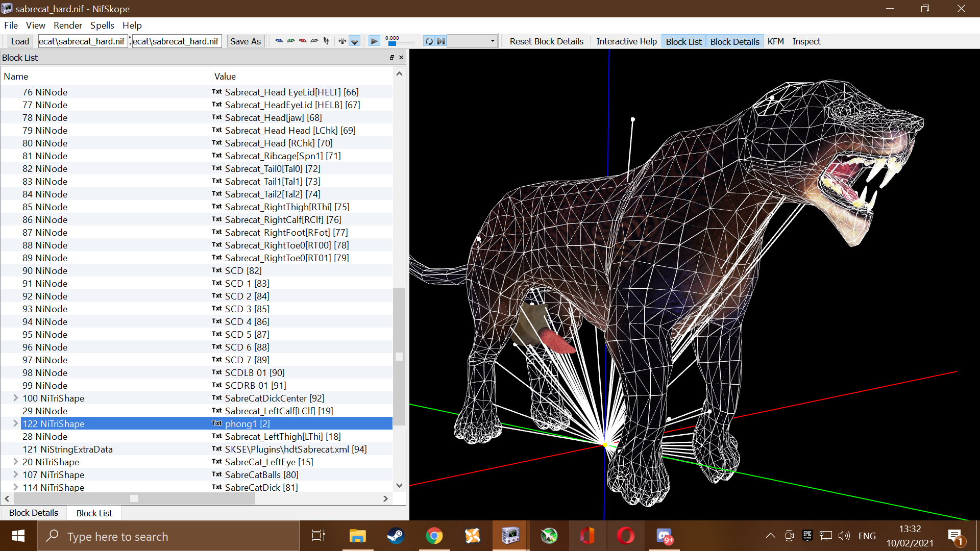The height and width of the screenshot is (551, 980).
Task: Open Opera browser from the taskbar
Action: pos(626,536)
